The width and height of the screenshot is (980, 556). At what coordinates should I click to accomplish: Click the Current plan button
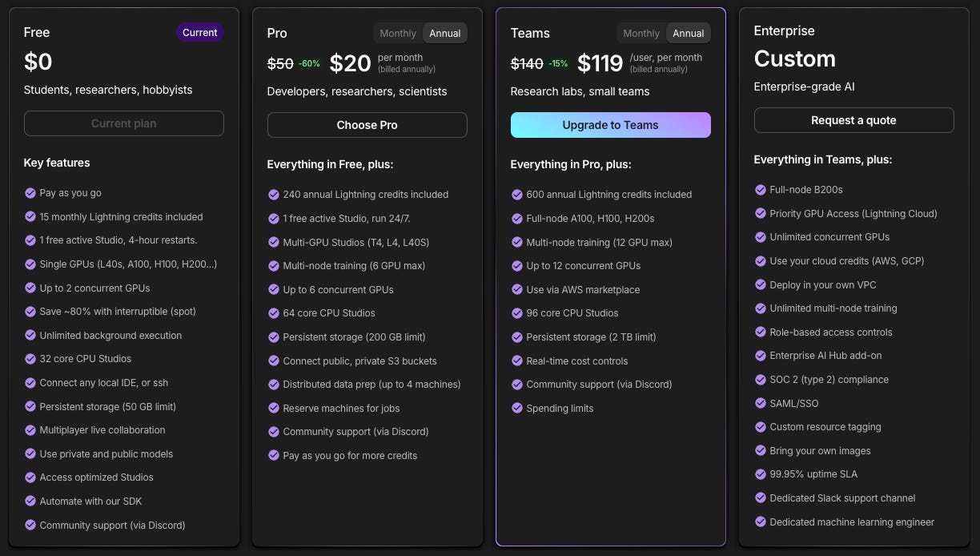123,123
